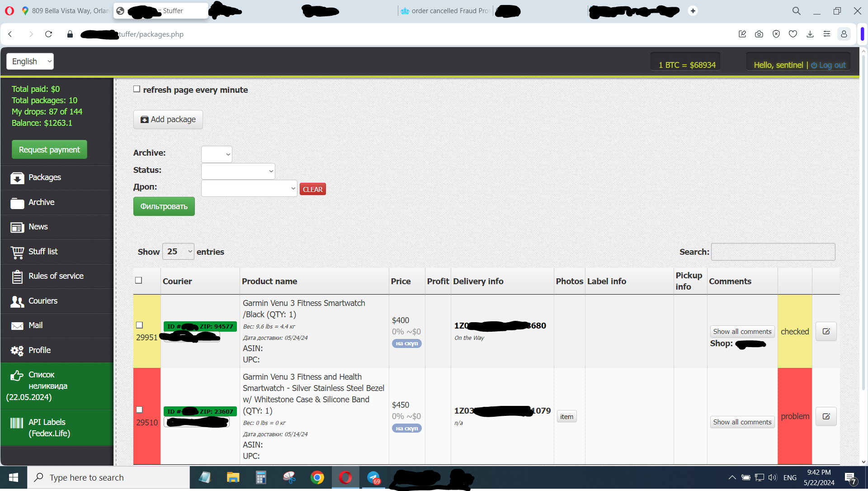Switch to the 'order cancelled Fraud' tab
The width and height of the screenshot is (868, 491).
[445, 11]
